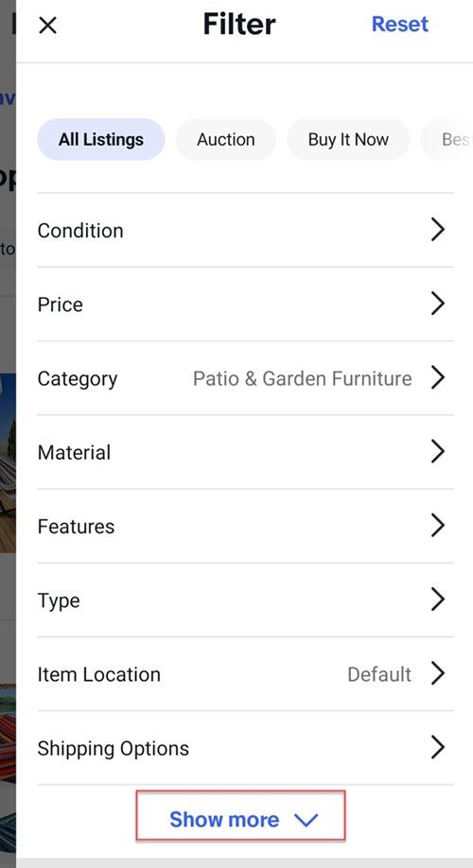Select the partially visible Best Offer chip
This screenshot has height=868, width=473.
click(x=447, y=140)
